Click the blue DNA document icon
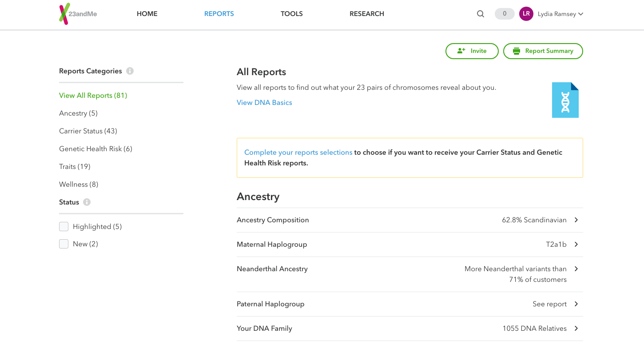The image size is (644, 353). 565,100
